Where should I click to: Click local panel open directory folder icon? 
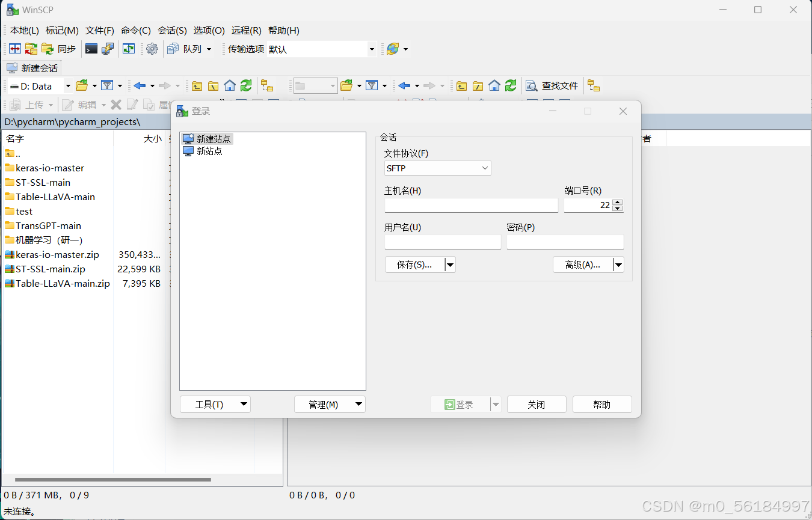[x=82, y=86]
